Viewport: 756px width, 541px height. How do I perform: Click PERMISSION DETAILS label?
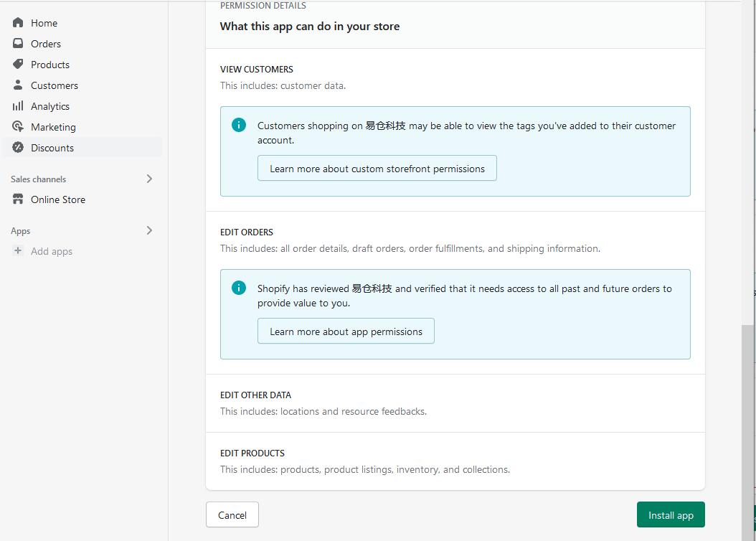tap(263, 6)
